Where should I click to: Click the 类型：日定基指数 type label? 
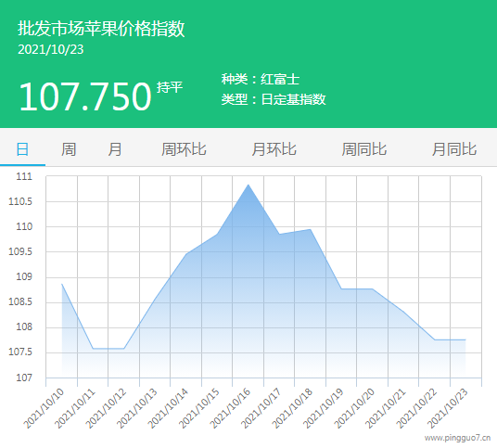[x=274, y=99]
